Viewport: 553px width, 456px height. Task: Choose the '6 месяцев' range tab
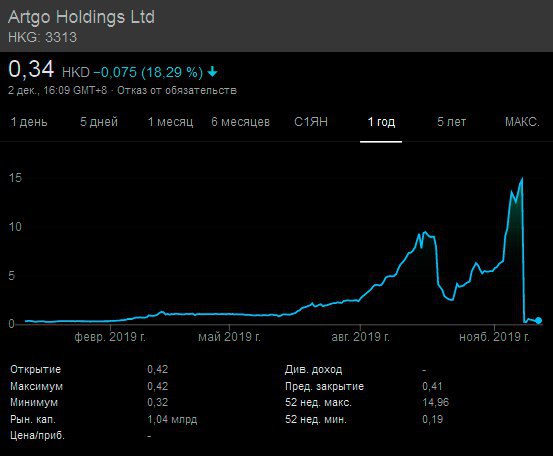click(241, 122)
